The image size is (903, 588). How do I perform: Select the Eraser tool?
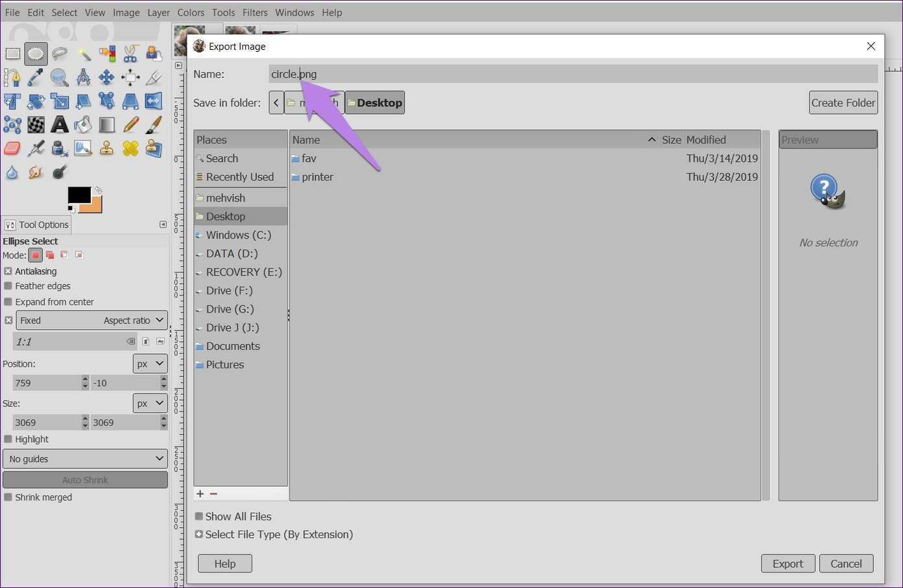pyautogui.click(x=12, y=148)
